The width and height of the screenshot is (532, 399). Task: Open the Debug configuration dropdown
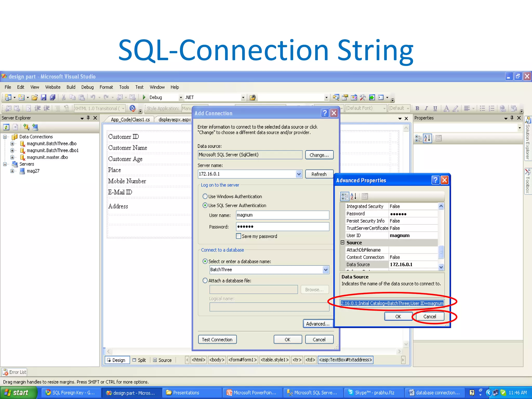[181, 98]
